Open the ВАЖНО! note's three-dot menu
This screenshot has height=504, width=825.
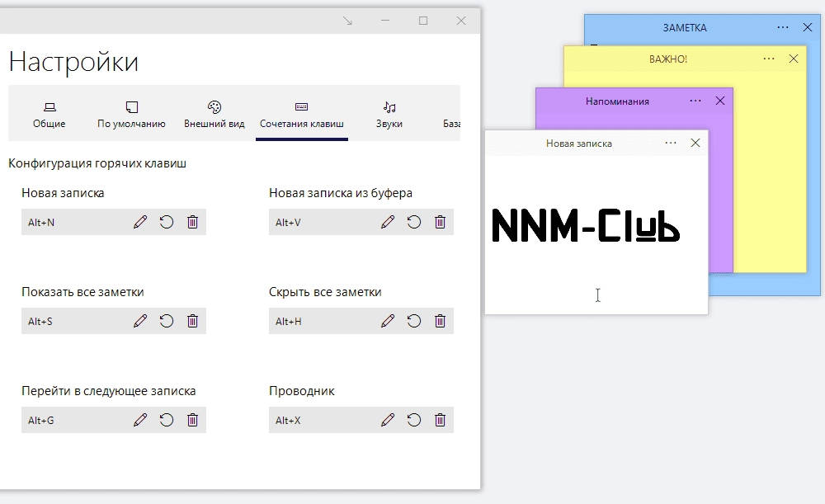click(769, 59)
